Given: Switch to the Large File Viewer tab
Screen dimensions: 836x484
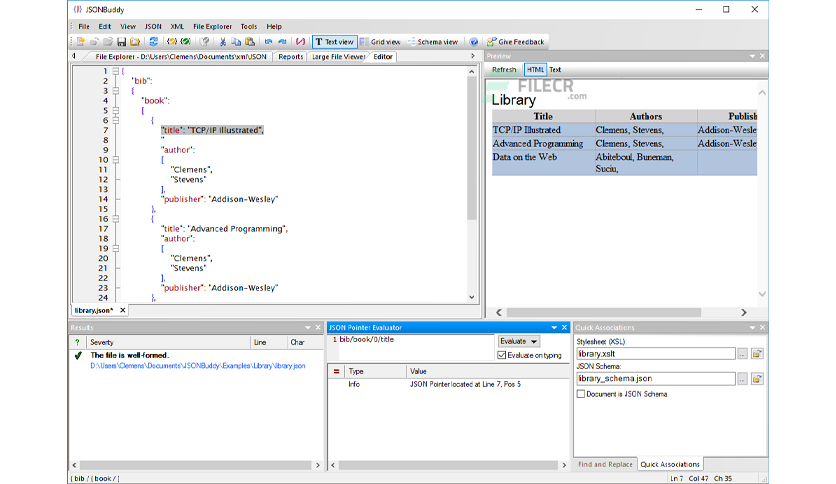Looking at the screenshot, I should (339, 57).
